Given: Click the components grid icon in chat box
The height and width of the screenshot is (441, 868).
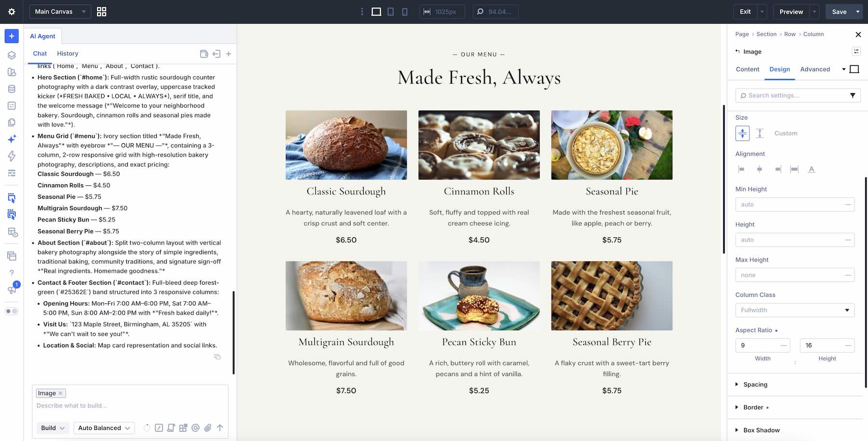Looking at the screenshot, I should coord(183,428).
